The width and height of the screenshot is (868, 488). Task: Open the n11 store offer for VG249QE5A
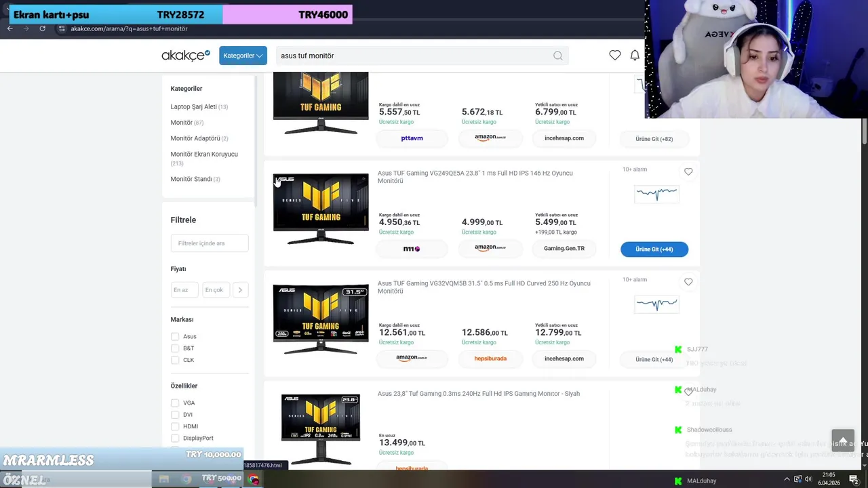point(412,249)
